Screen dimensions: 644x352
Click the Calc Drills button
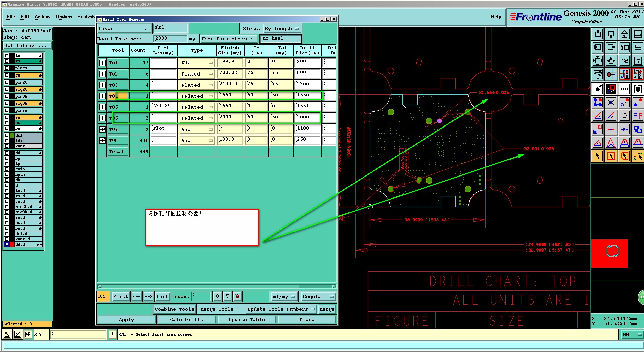pyautogui.click(x=186, y=320)
